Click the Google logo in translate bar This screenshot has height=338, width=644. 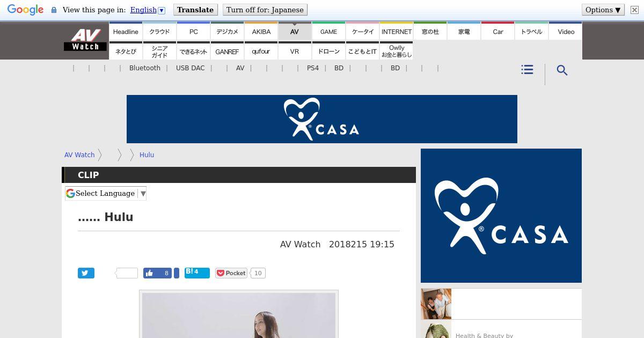pyautogui.click(x=25, y=10)
